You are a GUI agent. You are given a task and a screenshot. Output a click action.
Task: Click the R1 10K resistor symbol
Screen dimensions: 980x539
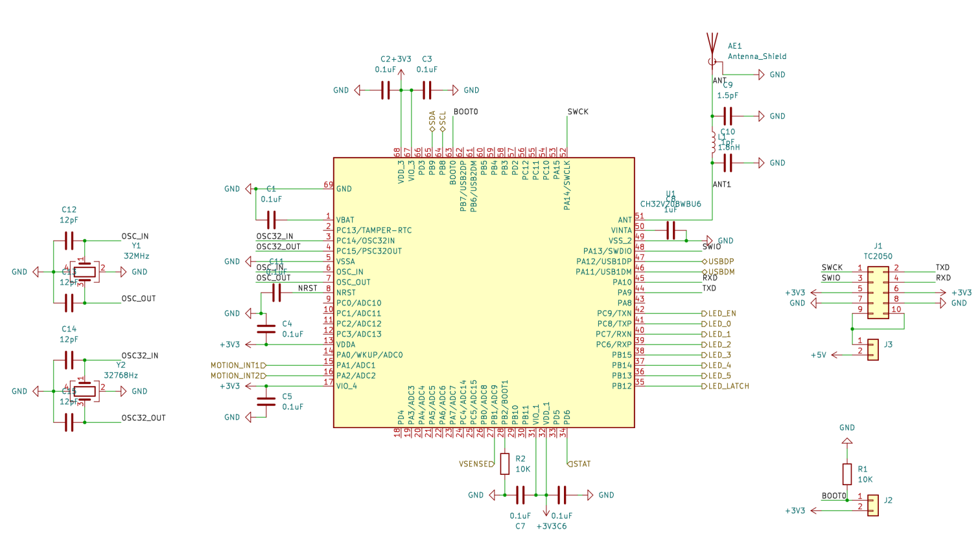coord(846,474)
